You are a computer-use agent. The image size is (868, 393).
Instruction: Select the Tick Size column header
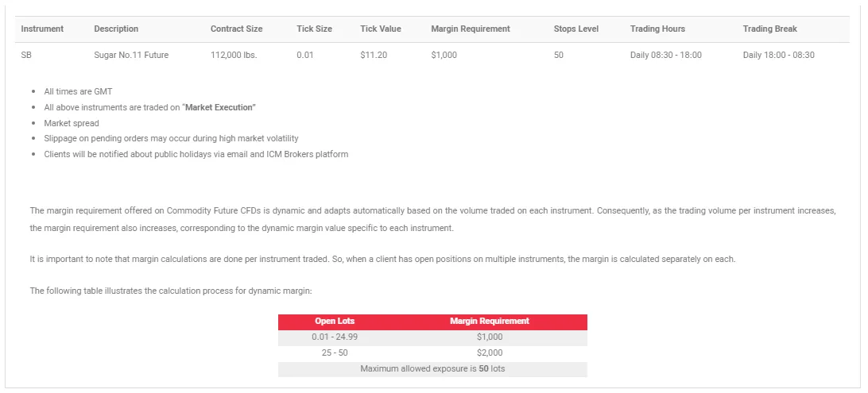314,29
